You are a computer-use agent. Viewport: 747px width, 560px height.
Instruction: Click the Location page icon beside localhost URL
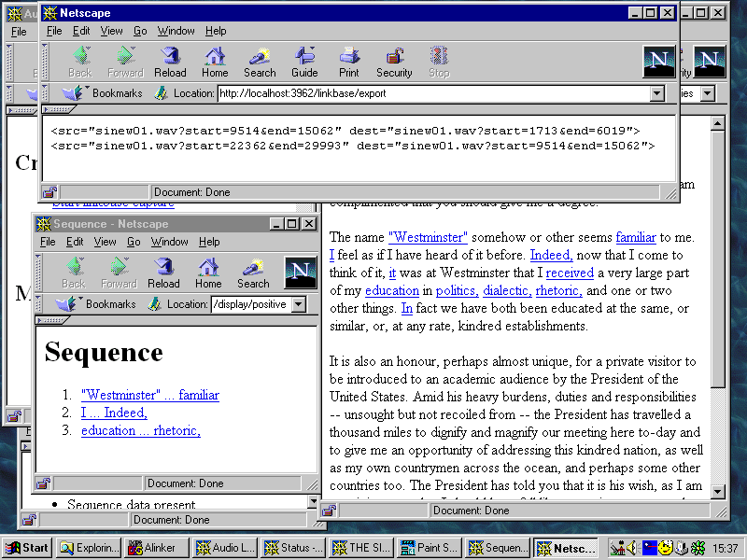click(161, 92)
